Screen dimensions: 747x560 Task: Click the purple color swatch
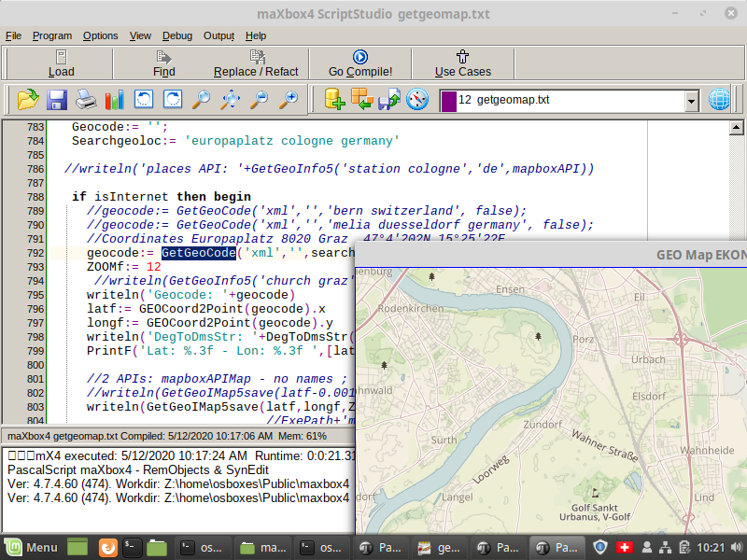point(447,100)
